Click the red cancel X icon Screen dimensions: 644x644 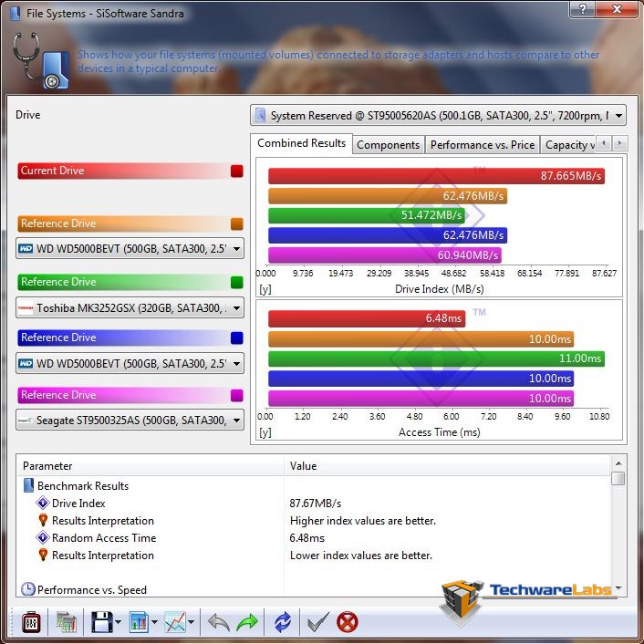[x=347, y=623]
